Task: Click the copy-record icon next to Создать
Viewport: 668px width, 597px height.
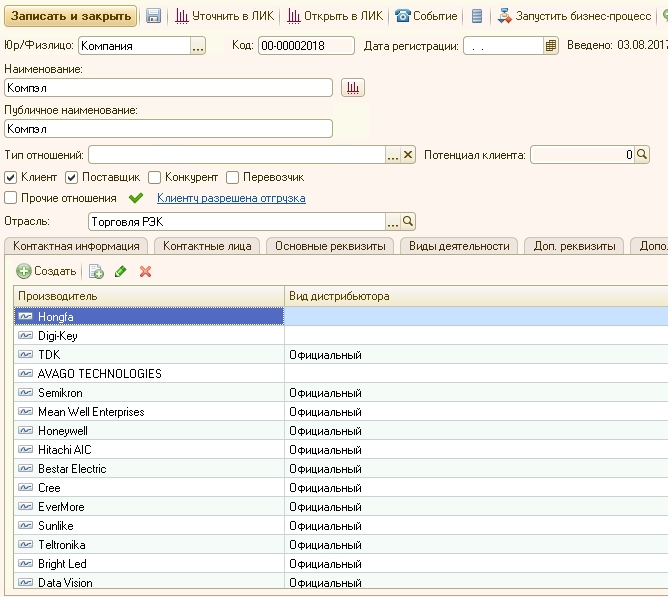Action: click(96, 271)
